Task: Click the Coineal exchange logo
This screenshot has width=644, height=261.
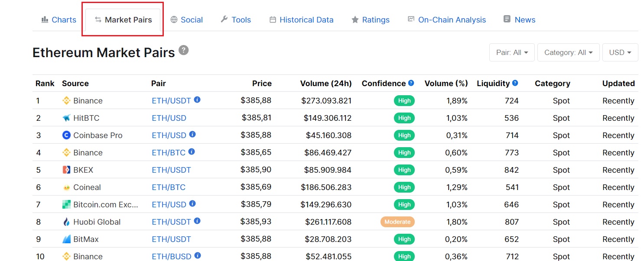Action: (x=66, y=187)
